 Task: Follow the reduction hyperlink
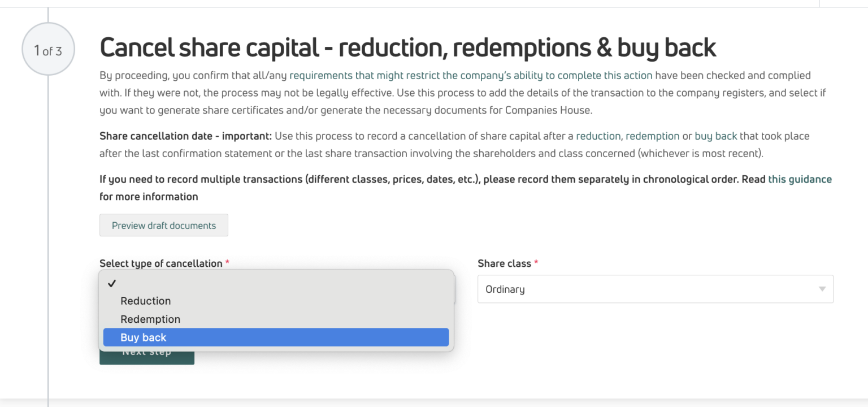coord(598,136)
